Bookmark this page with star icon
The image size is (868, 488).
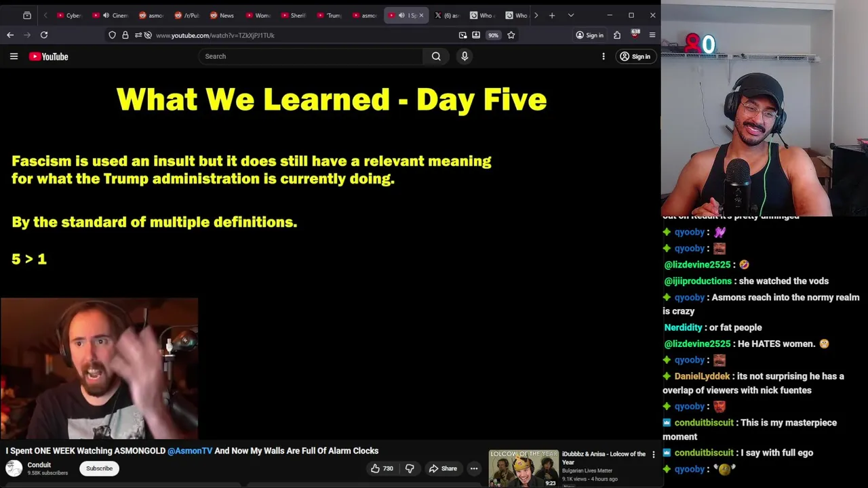tap(511, 35)
